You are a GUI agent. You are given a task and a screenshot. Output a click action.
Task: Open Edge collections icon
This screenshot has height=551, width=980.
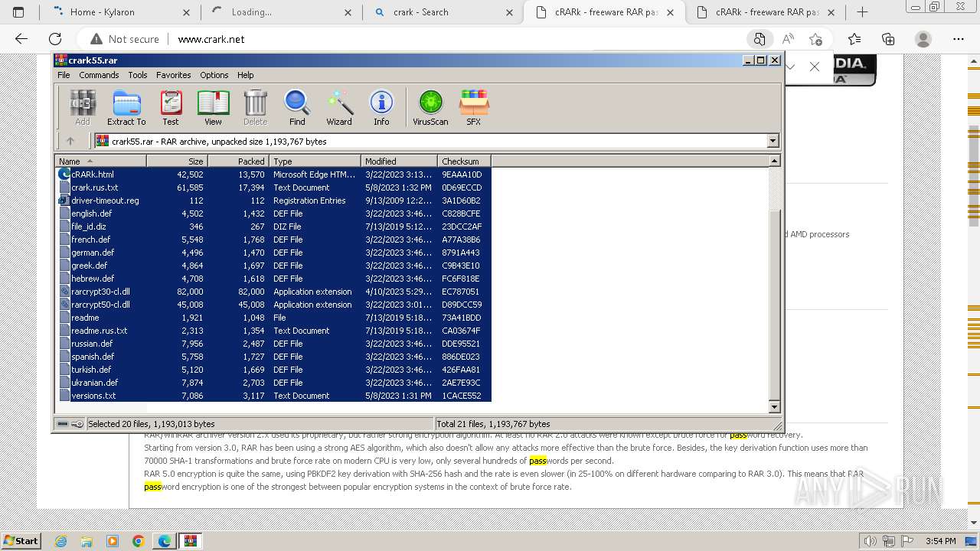pos(888,39)
